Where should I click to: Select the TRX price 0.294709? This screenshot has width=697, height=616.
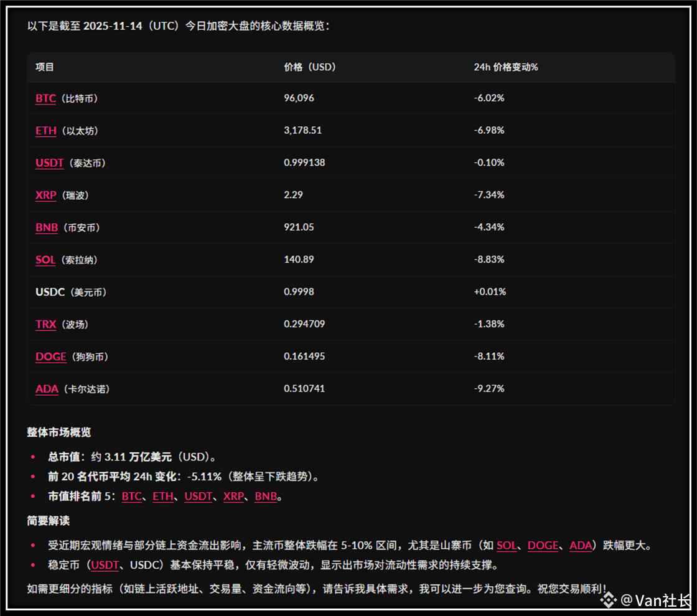coord(304,324)
